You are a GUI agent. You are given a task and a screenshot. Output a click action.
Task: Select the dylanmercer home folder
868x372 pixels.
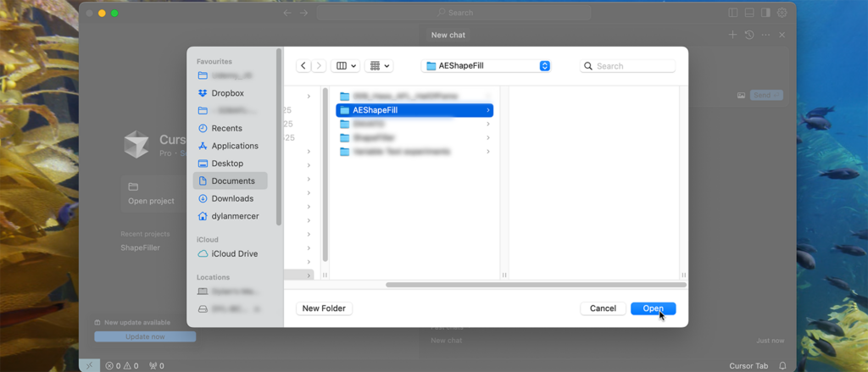(x=235, y=216)
